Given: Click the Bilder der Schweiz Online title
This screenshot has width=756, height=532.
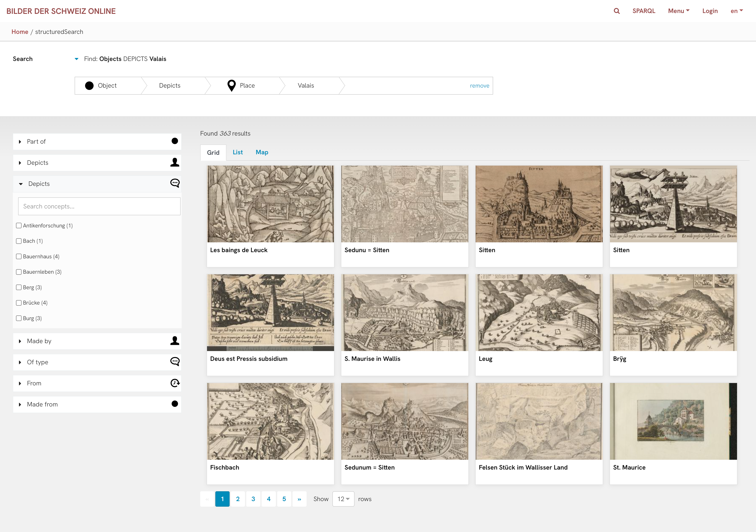Looking at the screenshot, I should click(x=61, y=11).
